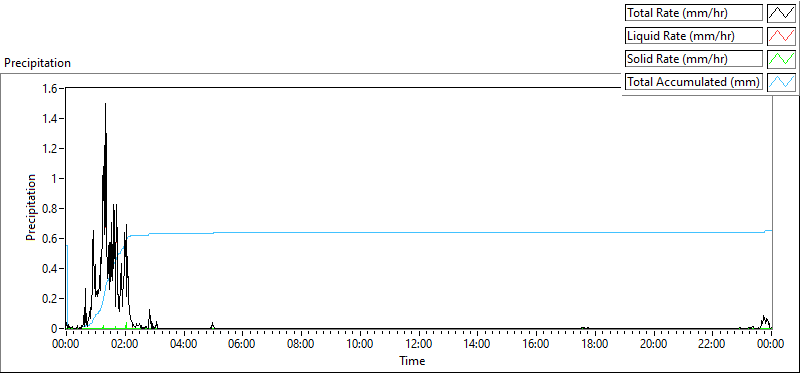
Task: Click the 1.6 maximum value on Y axis
Action: point(53,88)
